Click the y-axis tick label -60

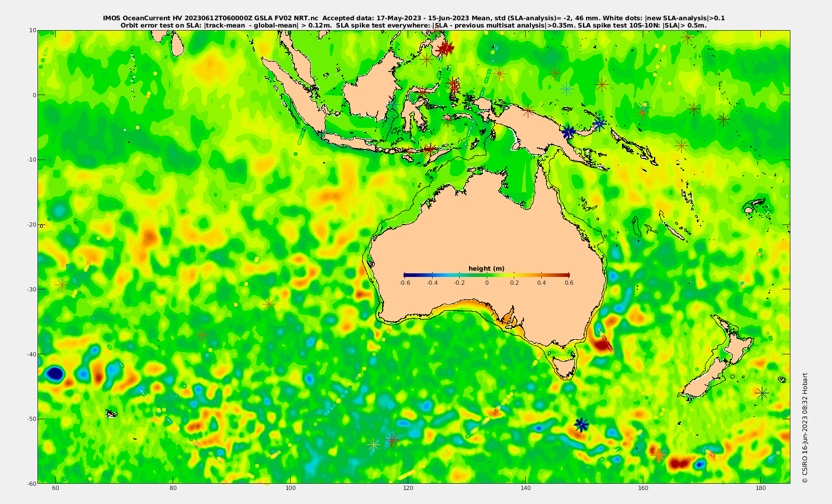coord(31,483)
